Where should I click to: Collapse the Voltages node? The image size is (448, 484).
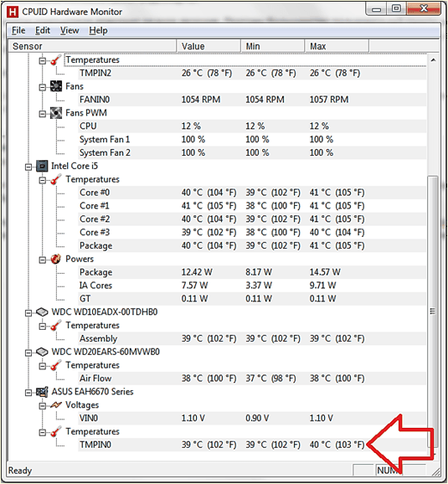(x=43, y=406)
